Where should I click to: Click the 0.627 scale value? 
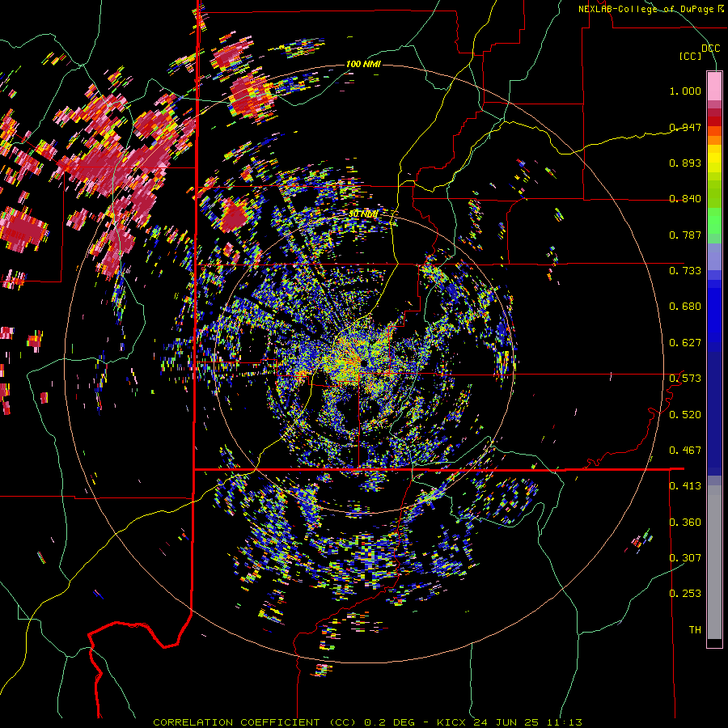point(685,343)
